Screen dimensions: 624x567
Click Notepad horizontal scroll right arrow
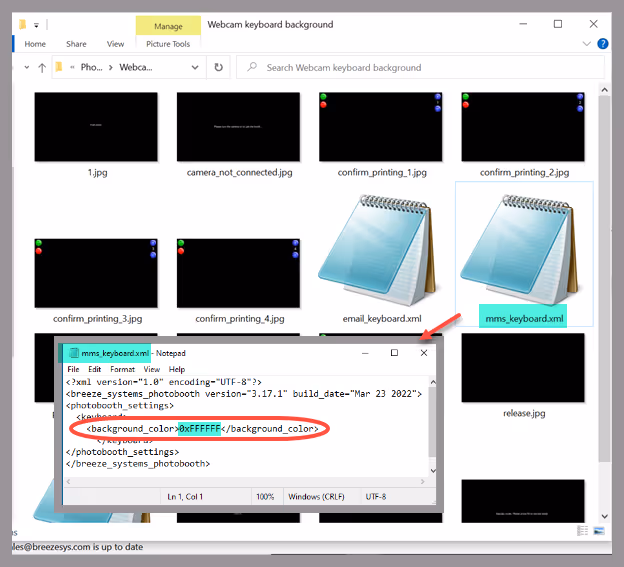click(423, 481)
